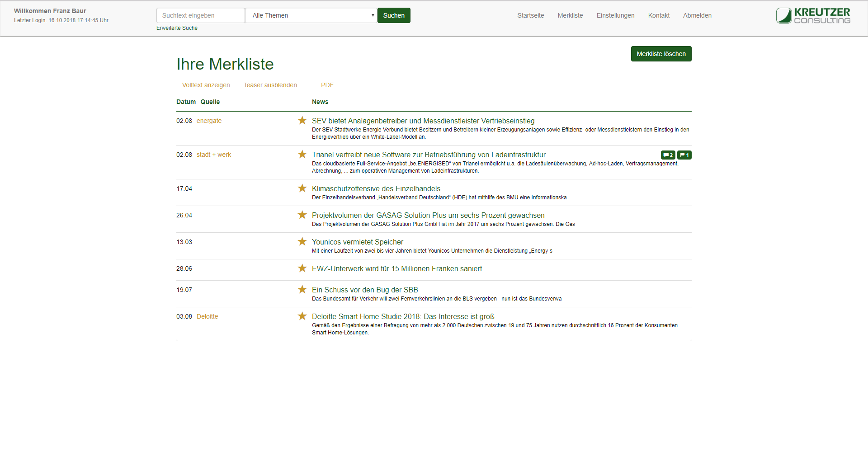This screenshot has width=868, height=470.
Task: Click the star icon beside SEV article
Action: click(x=302, y=121)
